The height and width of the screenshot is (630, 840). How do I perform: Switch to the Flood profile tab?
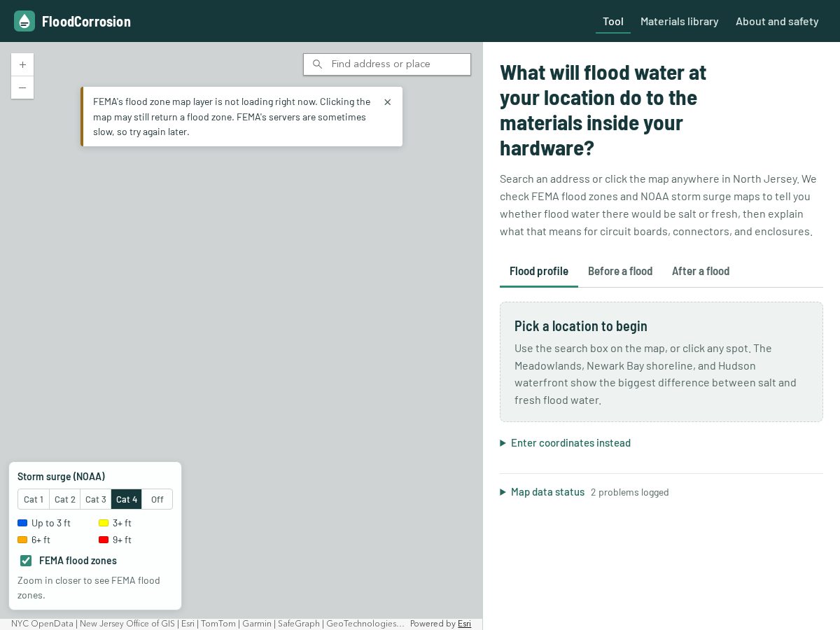(539, 272)
